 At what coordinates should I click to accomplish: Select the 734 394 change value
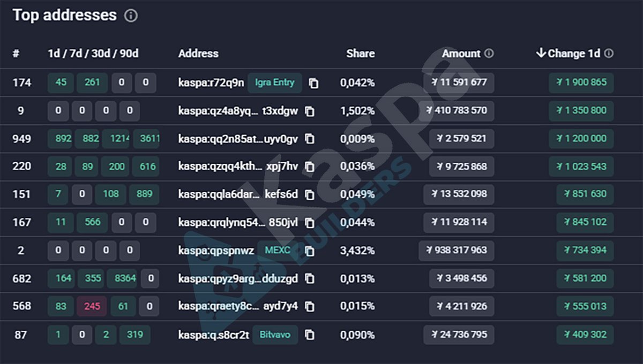click(x=585, y=251)
